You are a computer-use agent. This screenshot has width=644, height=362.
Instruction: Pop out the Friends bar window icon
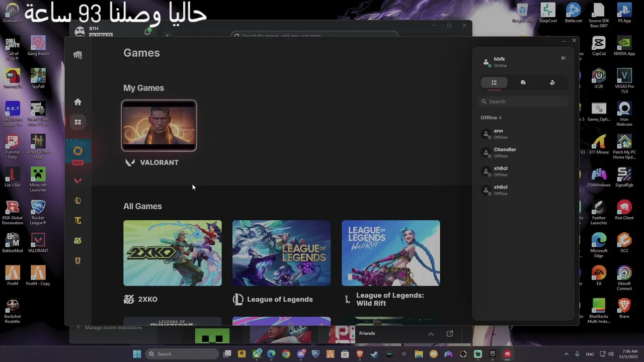450,333
